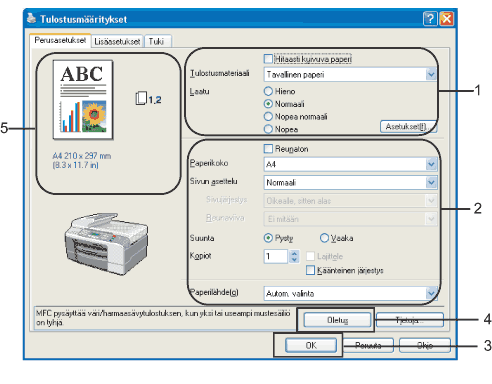Confirm with the OK button
492x384 pixels.
coord(311,345)
